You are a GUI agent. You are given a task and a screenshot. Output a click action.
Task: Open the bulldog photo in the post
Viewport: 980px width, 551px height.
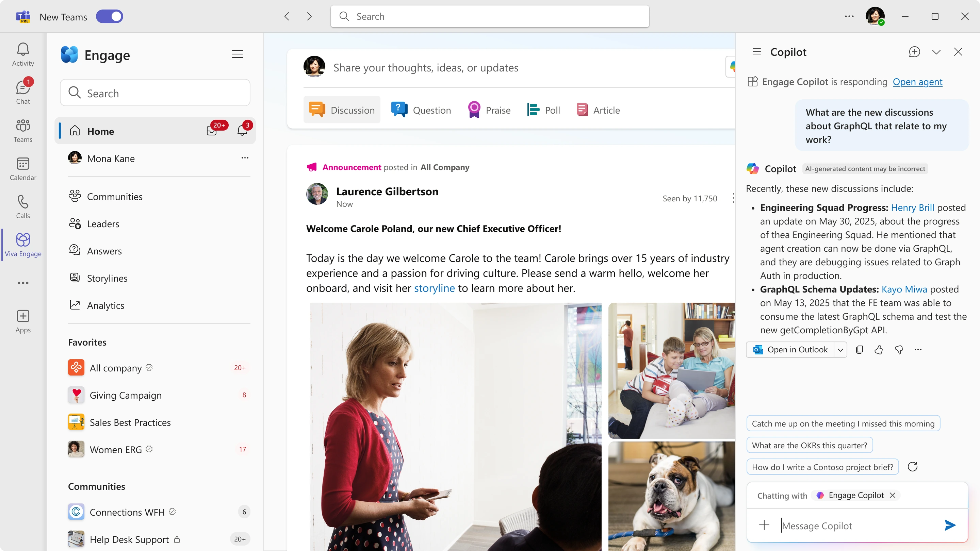coord(672,496)
